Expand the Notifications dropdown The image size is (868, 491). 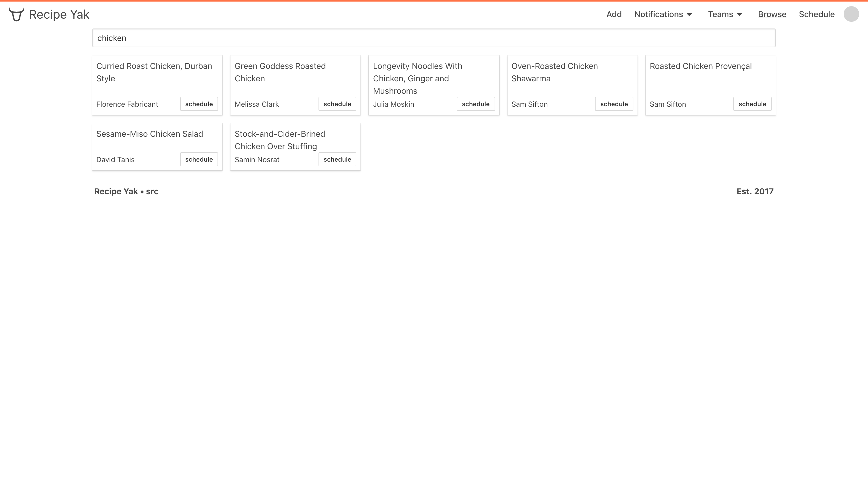pos(663,14)
